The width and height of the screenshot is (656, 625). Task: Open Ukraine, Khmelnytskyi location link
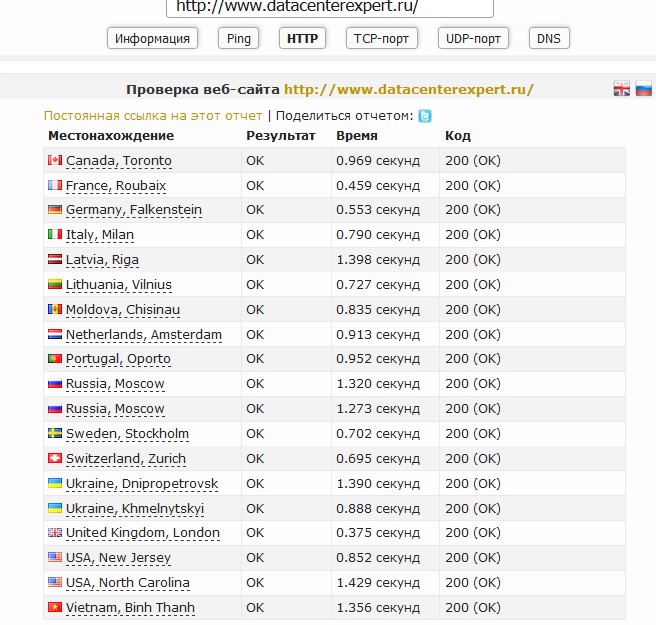(x=135, y=509)
